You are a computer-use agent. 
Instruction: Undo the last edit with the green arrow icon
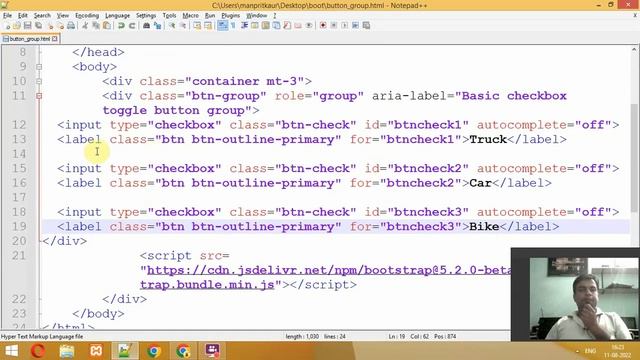pos(121,25)
